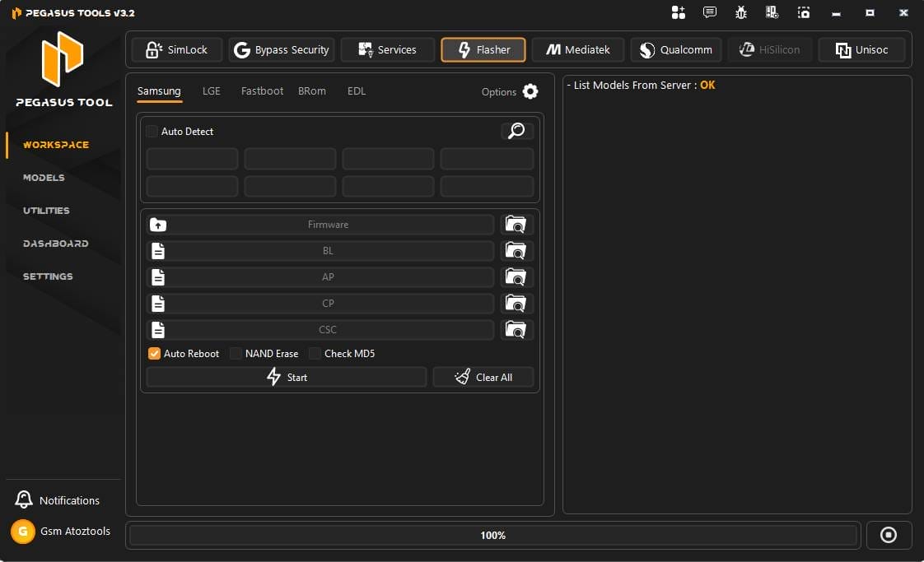The height and width of the screenshot is (562, 924).
Task: Open the Mediatek module
Action: click(x=578, y=49)
